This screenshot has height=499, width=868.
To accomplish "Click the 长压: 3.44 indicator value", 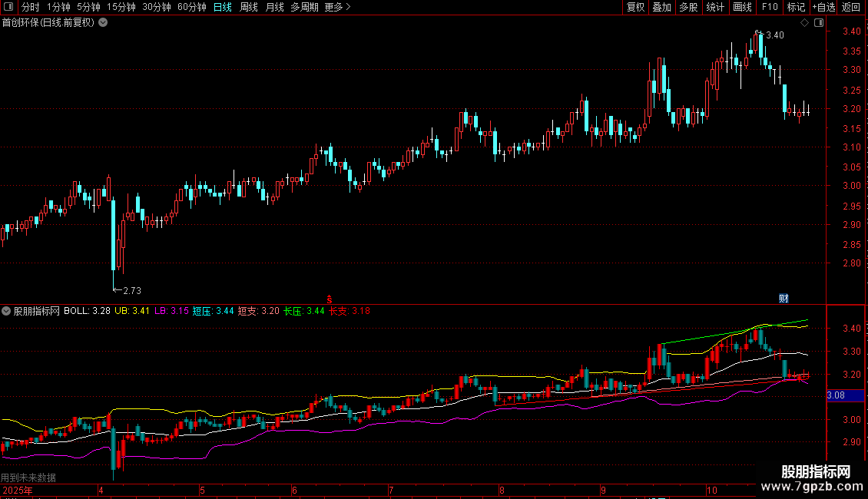I will (x=304, y=311).
